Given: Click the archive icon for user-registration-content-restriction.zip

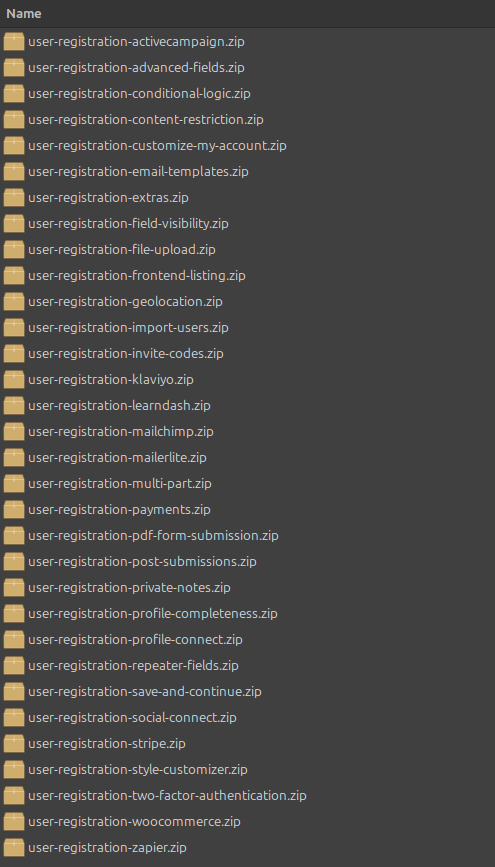Looking at the screenshot, I should point(14,119).
